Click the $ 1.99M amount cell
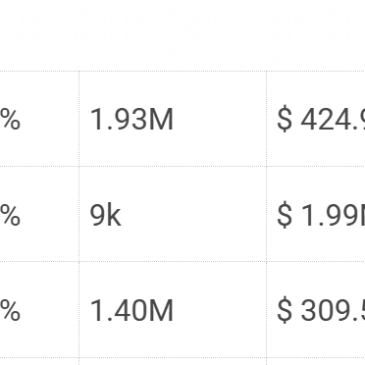 (316, 214)
